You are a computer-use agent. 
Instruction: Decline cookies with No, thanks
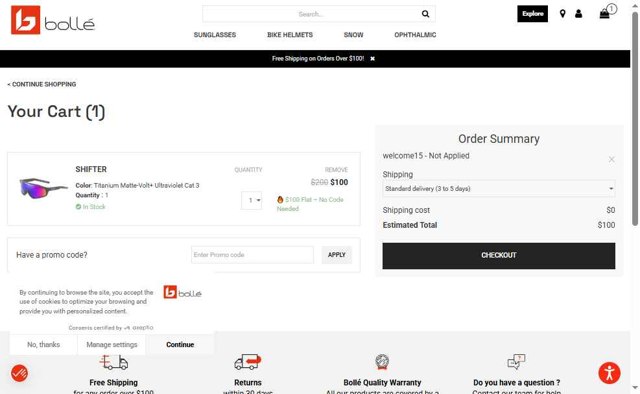coord(43,345)
